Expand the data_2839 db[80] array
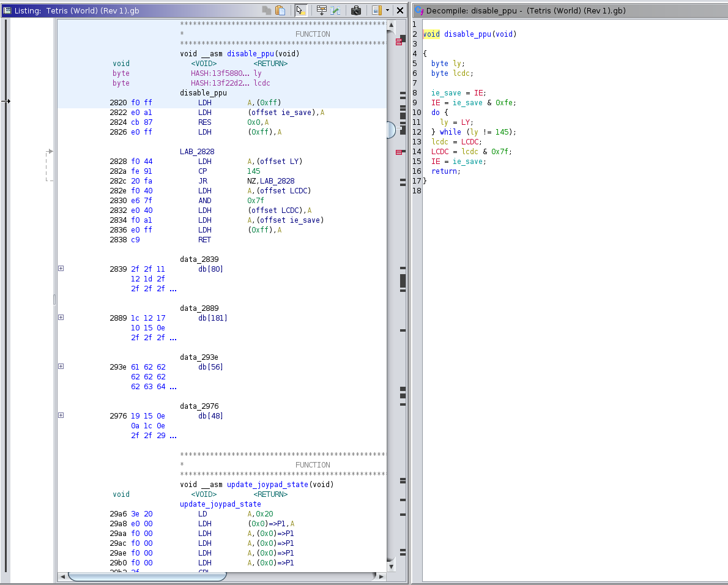This screenshot has height=585, width=728. click(x=61, y=269)
